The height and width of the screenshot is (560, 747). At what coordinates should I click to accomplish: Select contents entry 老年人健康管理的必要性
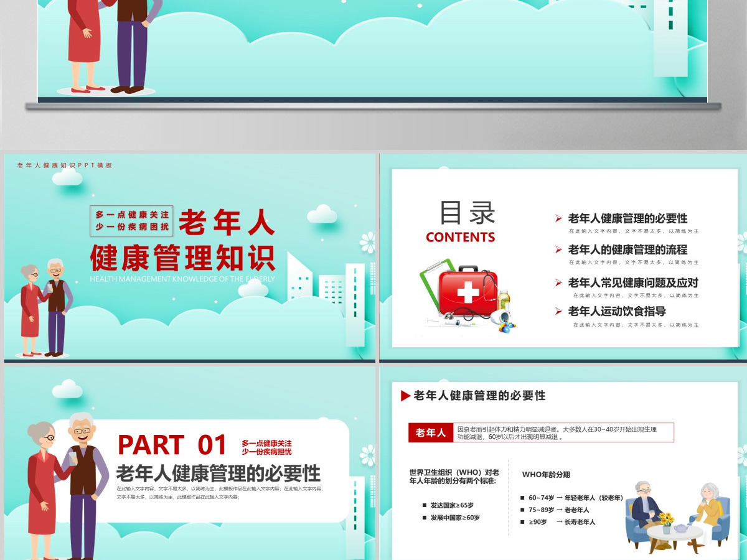pos(627,218)
